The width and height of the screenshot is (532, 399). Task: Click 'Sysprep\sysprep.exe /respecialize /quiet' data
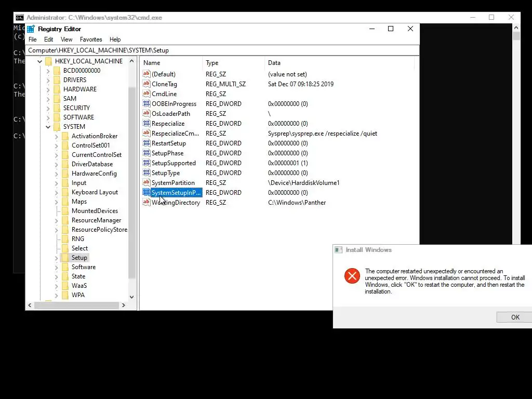(323, 134)
